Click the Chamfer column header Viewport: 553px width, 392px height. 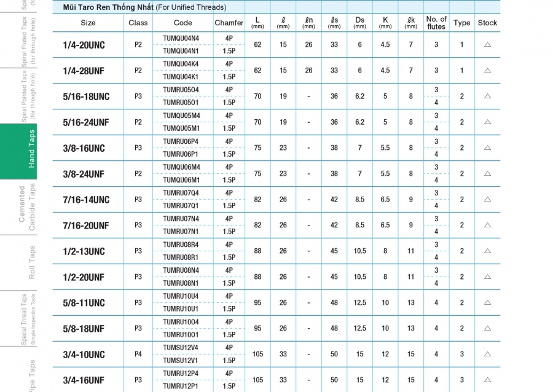(x=229, y=23)
